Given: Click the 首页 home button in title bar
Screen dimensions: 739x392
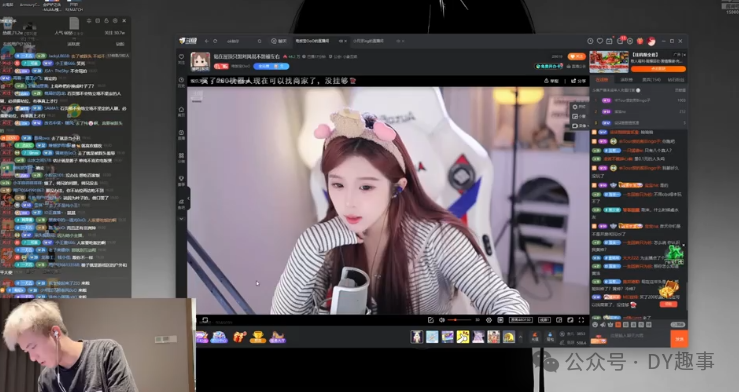Looking at the screenshot, I should tap(279, 41).
